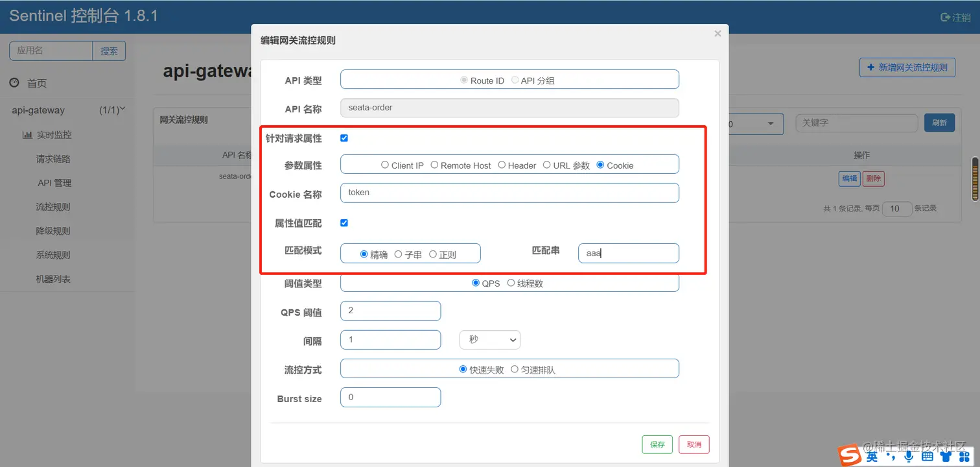Screen dimensions: 980x467
Task: Select 快速失败 flow control mode
Action: [463, 369]
